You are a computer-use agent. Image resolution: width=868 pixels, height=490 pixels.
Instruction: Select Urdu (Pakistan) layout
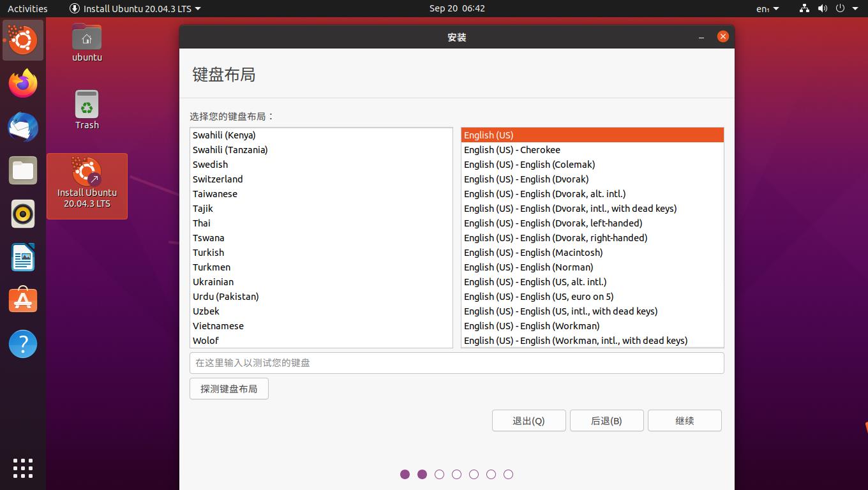tap(321, 297)
